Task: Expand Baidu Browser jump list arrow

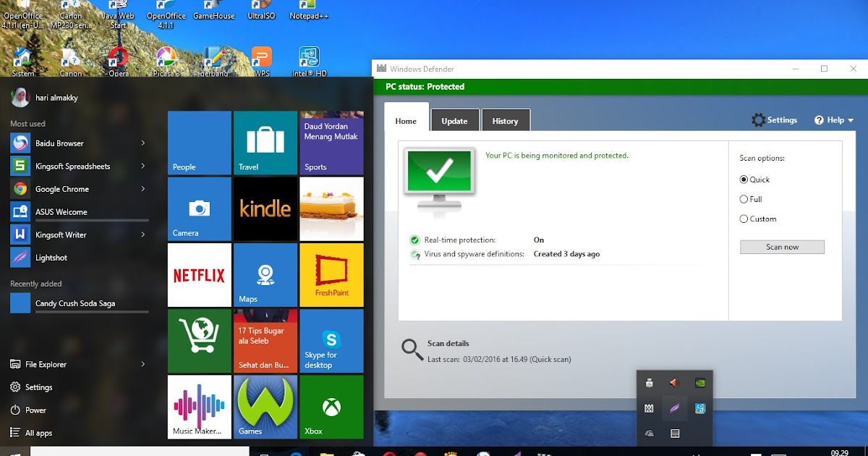Action: (143, 143)
